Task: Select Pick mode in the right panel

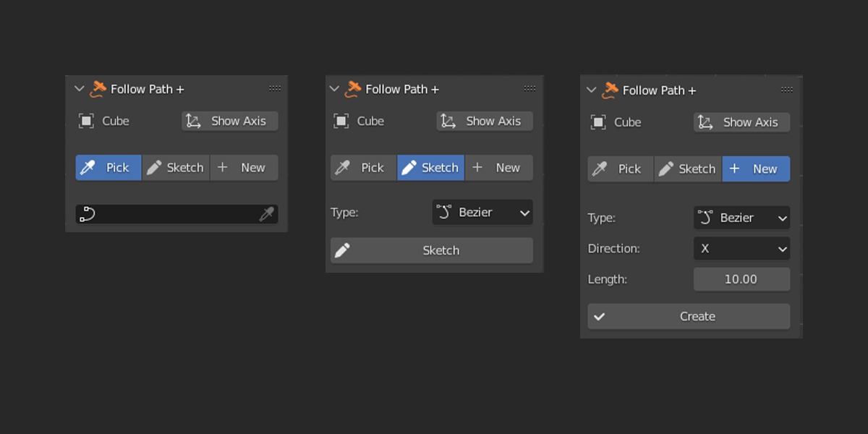Action: point(620,169)
